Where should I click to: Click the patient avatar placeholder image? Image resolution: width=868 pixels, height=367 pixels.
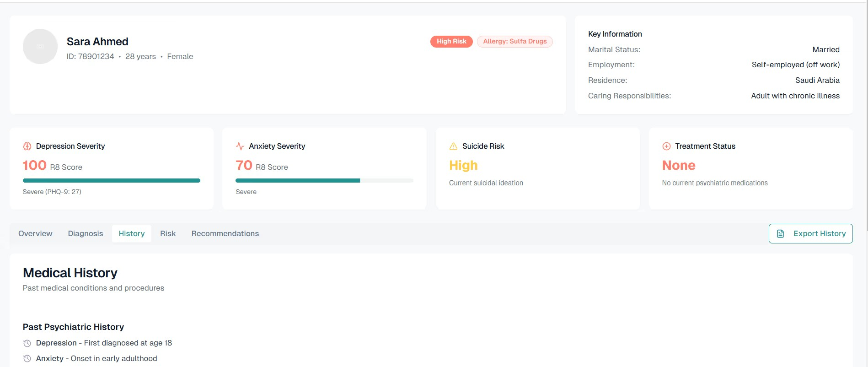[40, 46]
